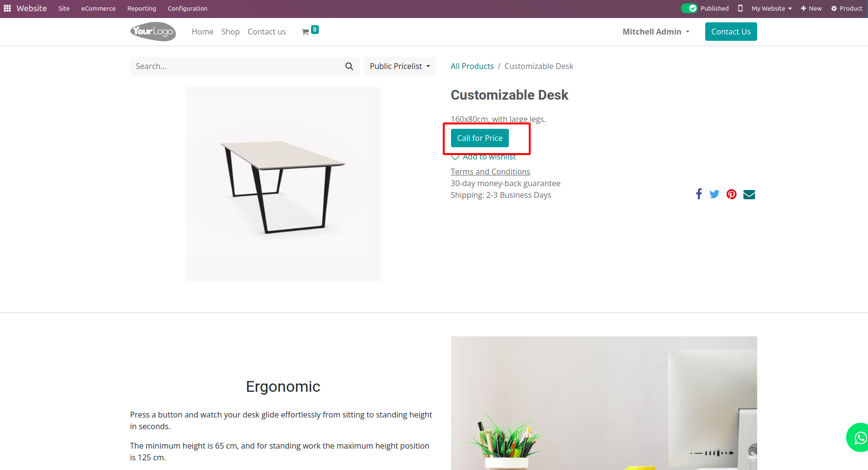This screenshot has height=470, width=868.
Task: Share product on Facebook
Action: click(x=698, y=194)
